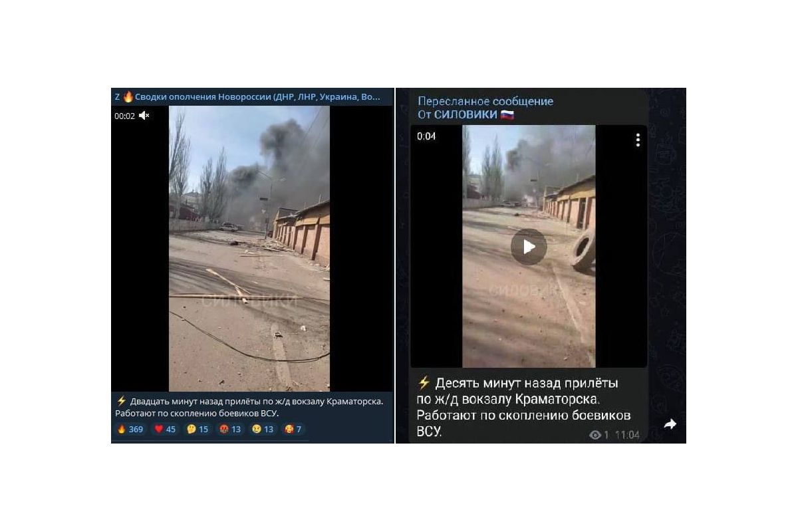The image size is (798, 532).
Task: Play the right video with center play button
Action: coord(529,247)
